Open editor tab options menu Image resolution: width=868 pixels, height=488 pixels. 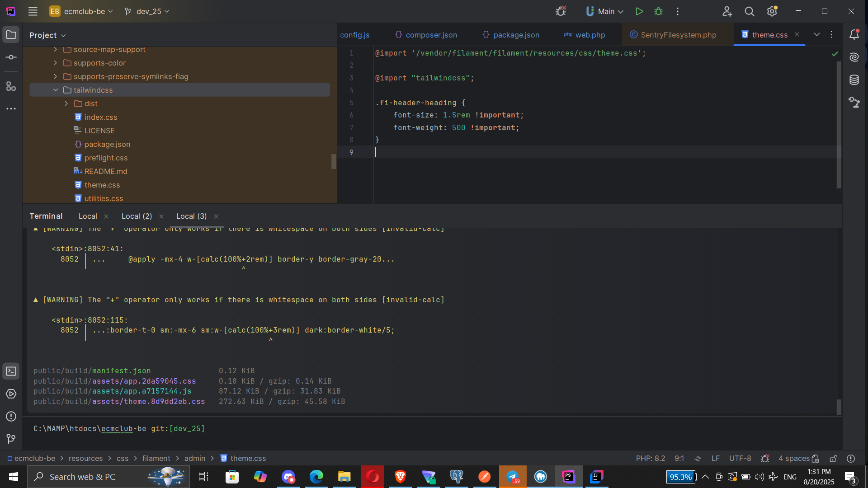(831, 34)
